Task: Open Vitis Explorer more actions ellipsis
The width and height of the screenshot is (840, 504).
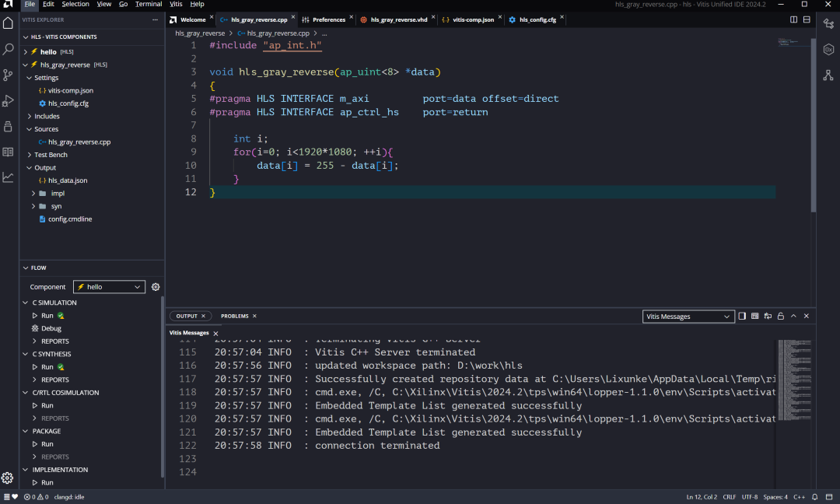Action: pos(155,19)
